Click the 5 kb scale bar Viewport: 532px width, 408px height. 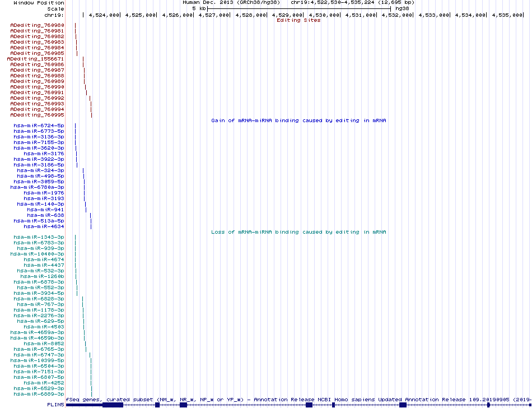tap(299, 8)
